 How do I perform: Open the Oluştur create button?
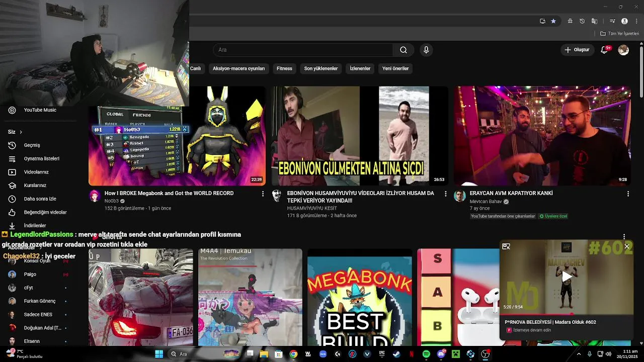click(x=577, y=50)
